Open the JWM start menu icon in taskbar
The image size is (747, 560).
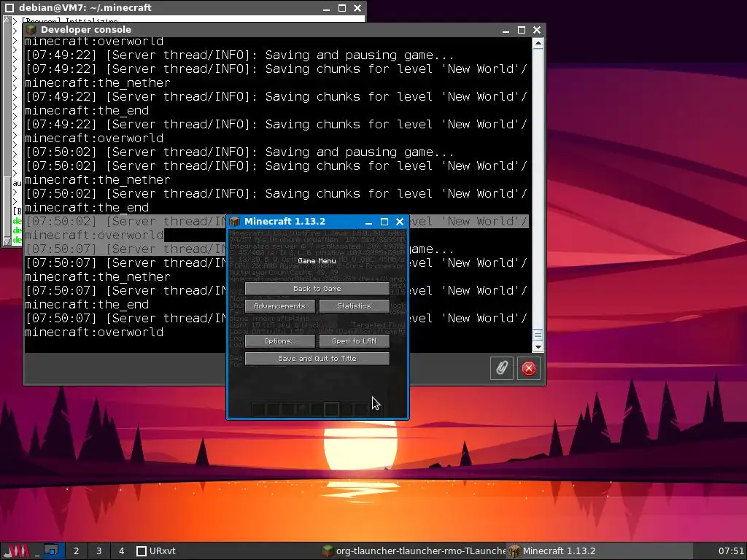(x=16, y=551)
